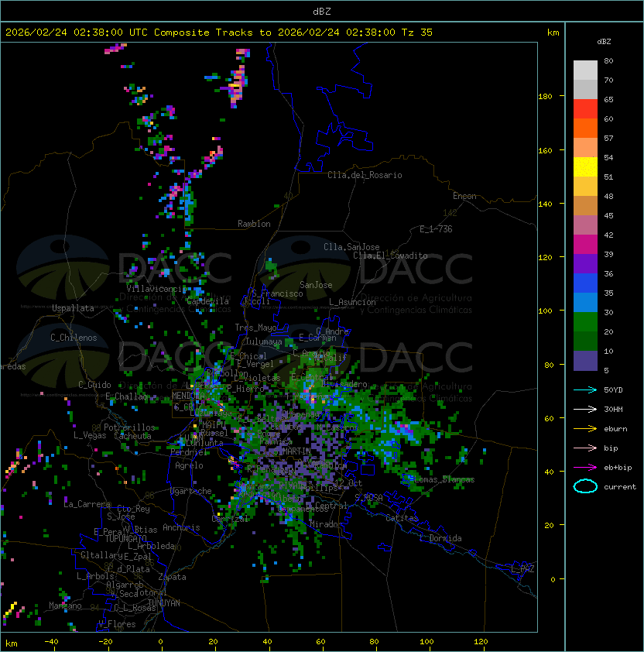Image resolution: width=644 pixels, height=652 pixels.
Task: Select the bright yellow 51-54 dBZ swatch
Action: 585,167
